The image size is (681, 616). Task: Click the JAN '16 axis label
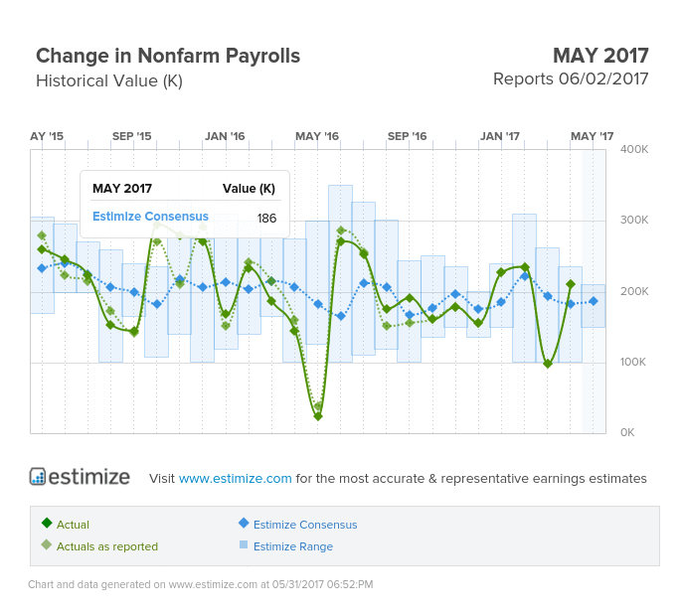tap(225, 136)
